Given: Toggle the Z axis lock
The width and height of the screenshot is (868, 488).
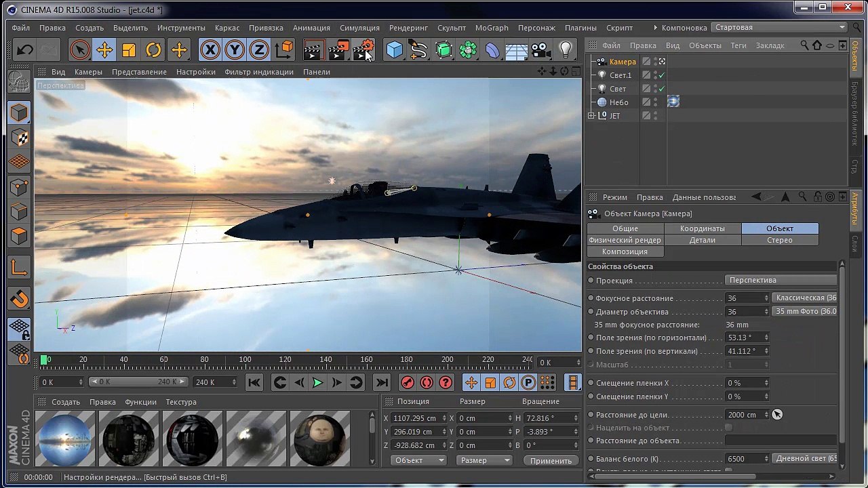Looking at the screenshot, I should pos(259,49).
